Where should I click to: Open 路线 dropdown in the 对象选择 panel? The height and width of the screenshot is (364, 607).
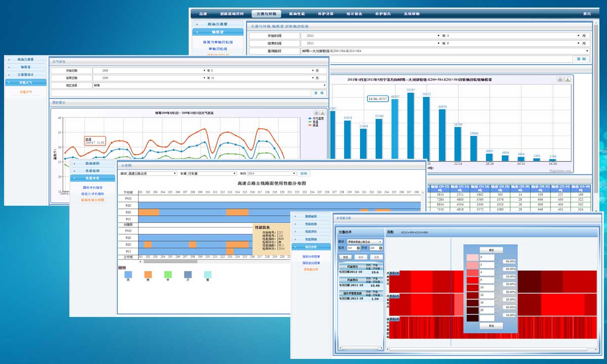pos(364,242)
